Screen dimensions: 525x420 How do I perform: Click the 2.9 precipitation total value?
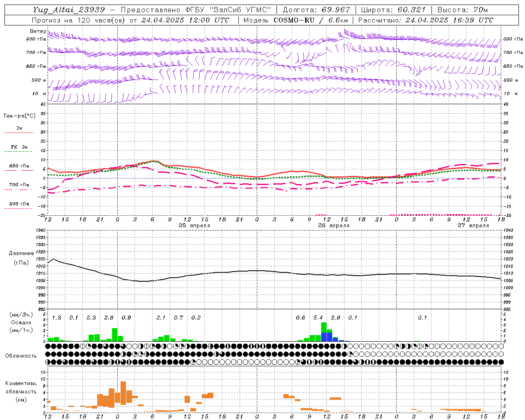(336, 317)
